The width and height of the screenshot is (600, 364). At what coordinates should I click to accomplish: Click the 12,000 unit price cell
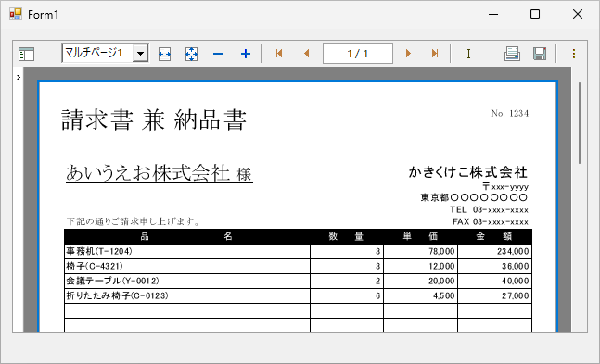420,266
